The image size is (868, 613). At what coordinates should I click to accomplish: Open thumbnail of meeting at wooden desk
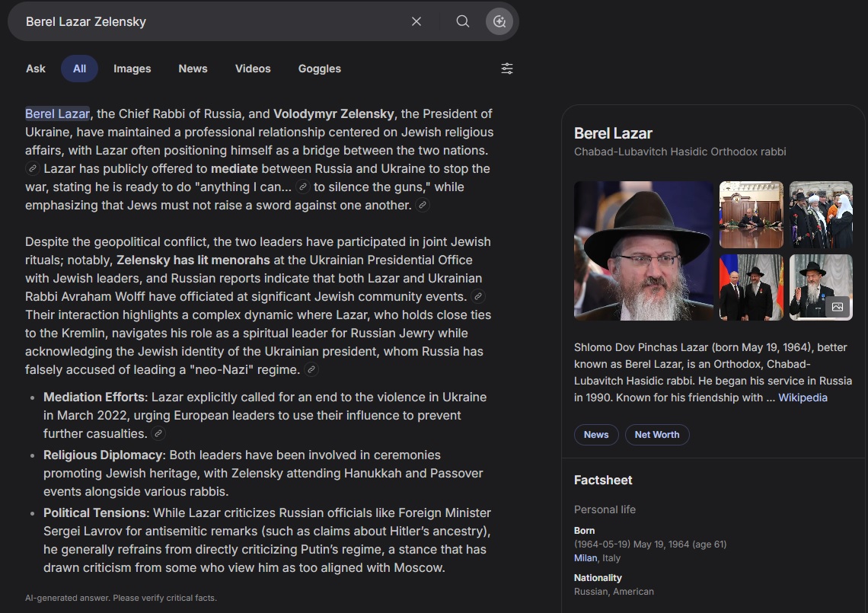pos(752,215)
